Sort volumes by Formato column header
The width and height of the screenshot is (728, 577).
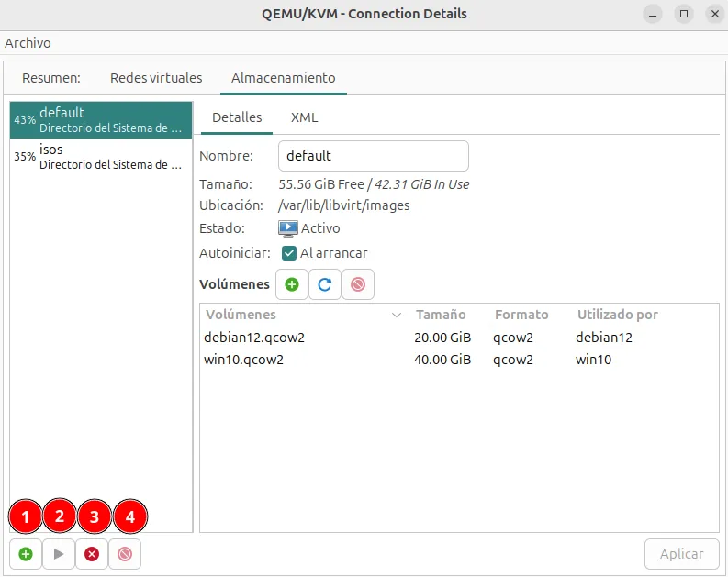point(521,315)
